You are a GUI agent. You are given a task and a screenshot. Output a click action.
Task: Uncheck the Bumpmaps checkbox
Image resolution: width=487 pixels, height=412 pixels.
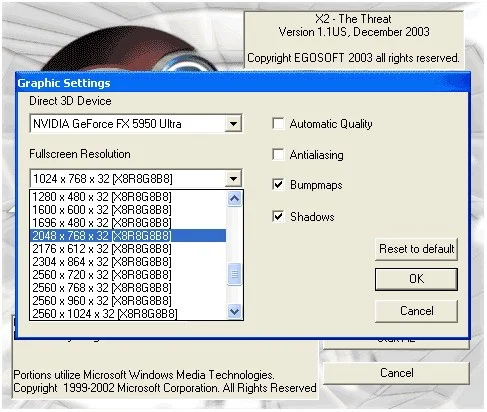click(x=278, y=185)
